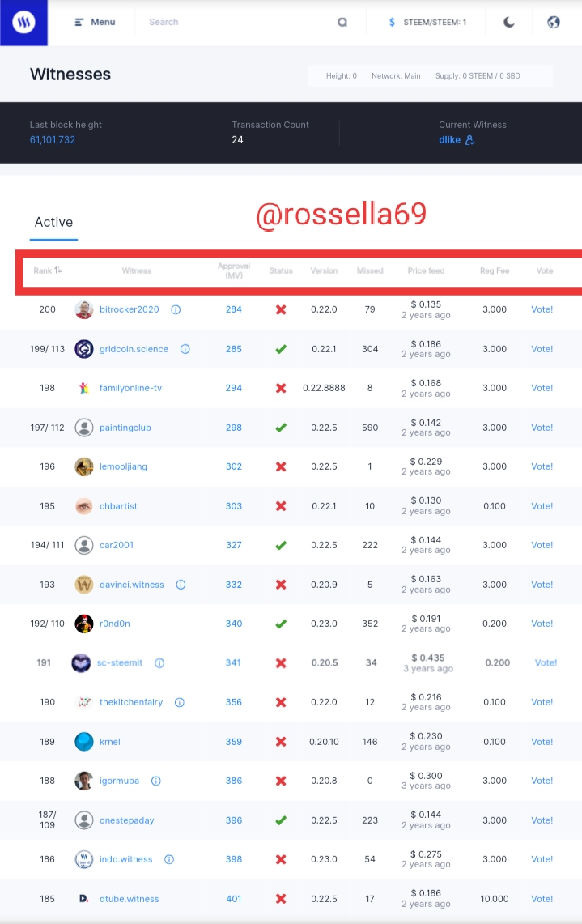This screenshot has height=924, width=582.
Task: Show info icon for igormuba
Action: point(156,781)
